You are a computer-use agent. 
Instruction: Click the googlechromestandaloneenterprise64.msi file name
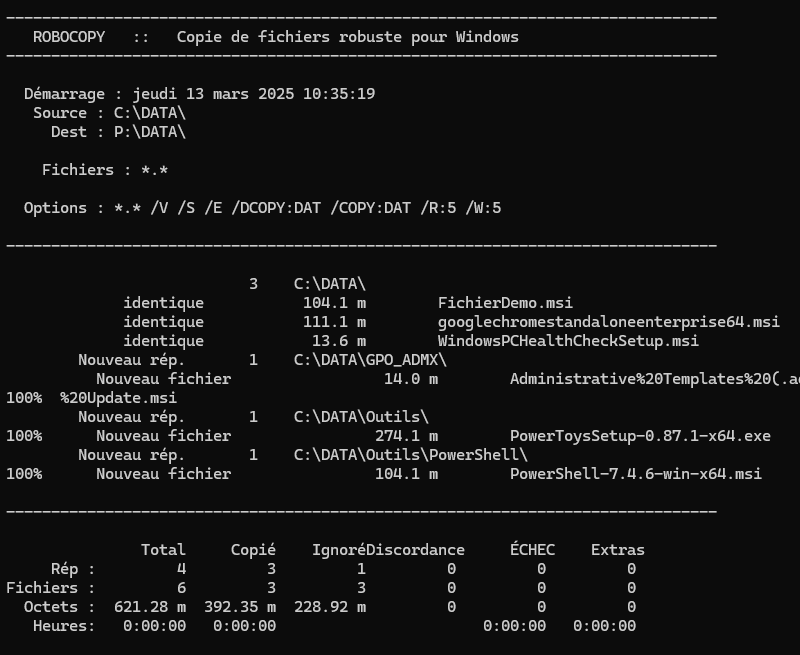[608, 322]
